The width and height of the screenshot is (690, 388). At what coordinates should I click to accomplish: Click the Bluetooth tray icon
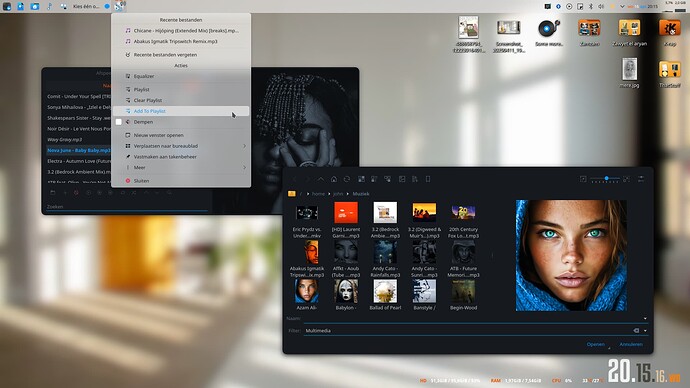(591, 7)
